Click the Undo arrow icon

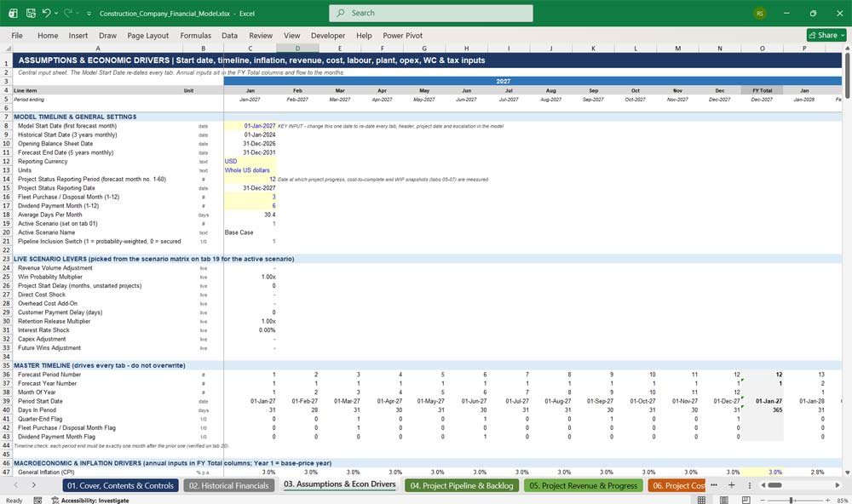[x=47, y=13]
